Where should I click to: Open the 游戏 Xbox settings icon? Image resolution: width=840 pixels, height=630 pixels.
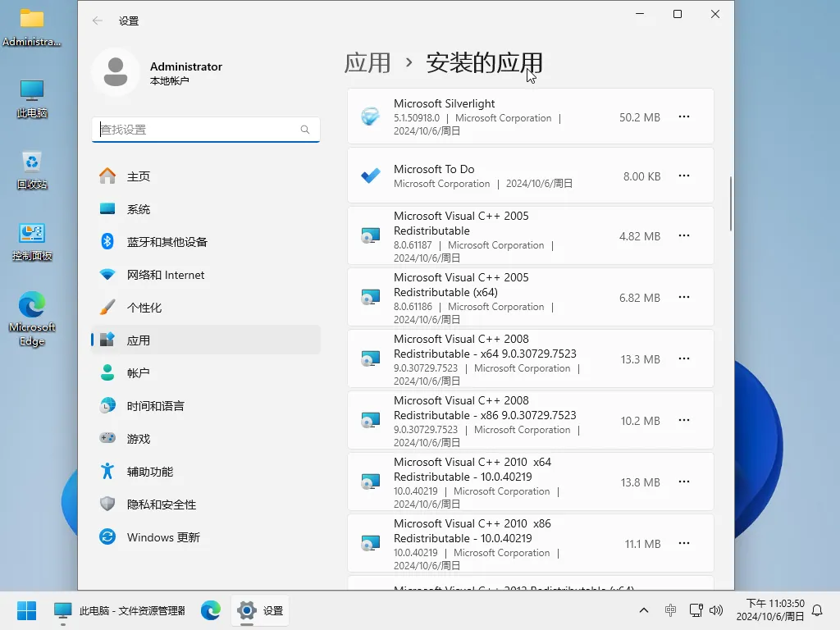click(107, 438)
